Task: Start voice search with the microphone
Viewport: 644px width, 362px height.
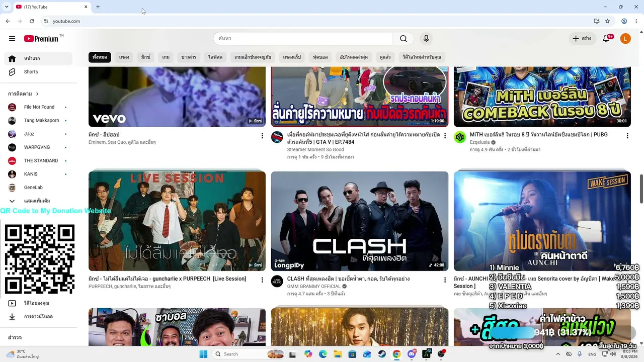Action: tap(426, 39)
